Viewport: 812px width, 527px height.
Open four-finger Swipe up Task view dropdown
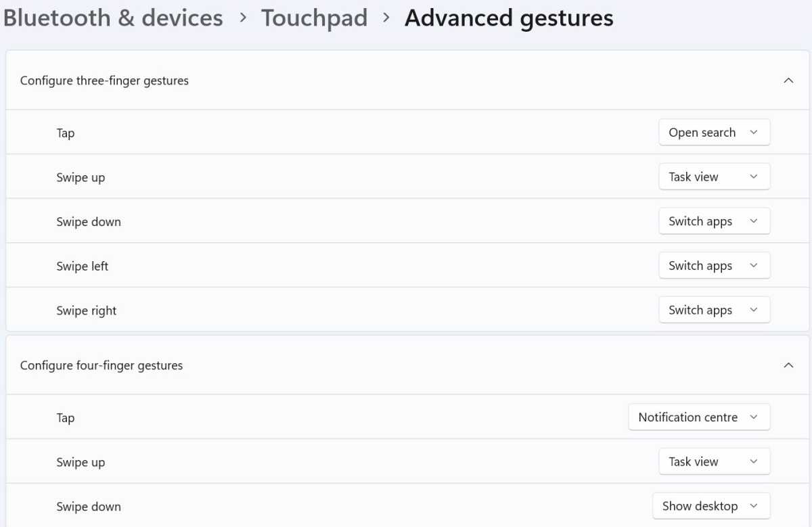click(714, 461)
